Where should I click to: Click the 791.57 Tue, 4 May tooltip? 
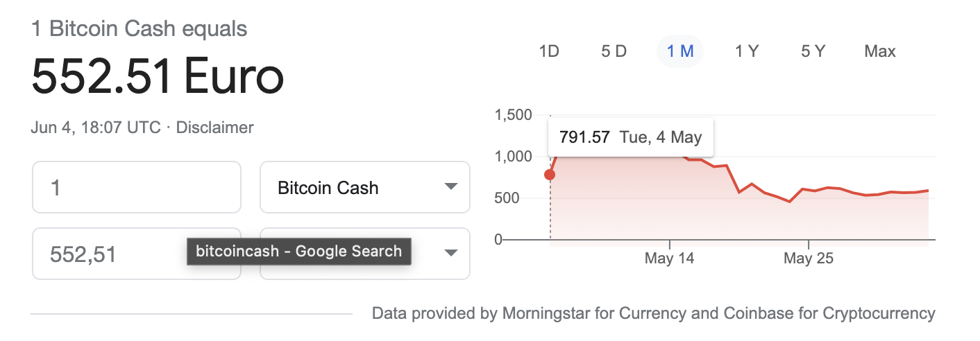coord(631,137)
